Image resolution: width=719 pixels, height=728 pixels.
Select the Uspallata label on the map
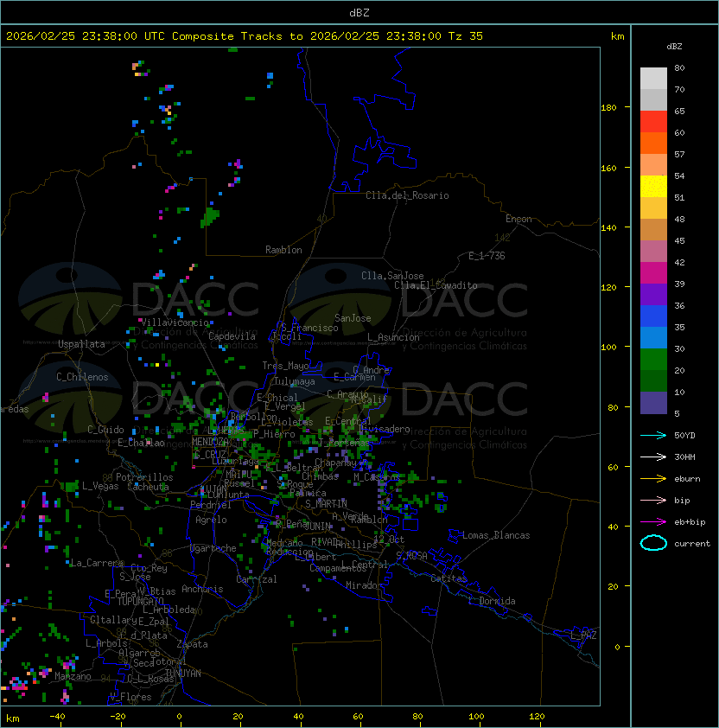pyautogui.click(x=81, y=344)
